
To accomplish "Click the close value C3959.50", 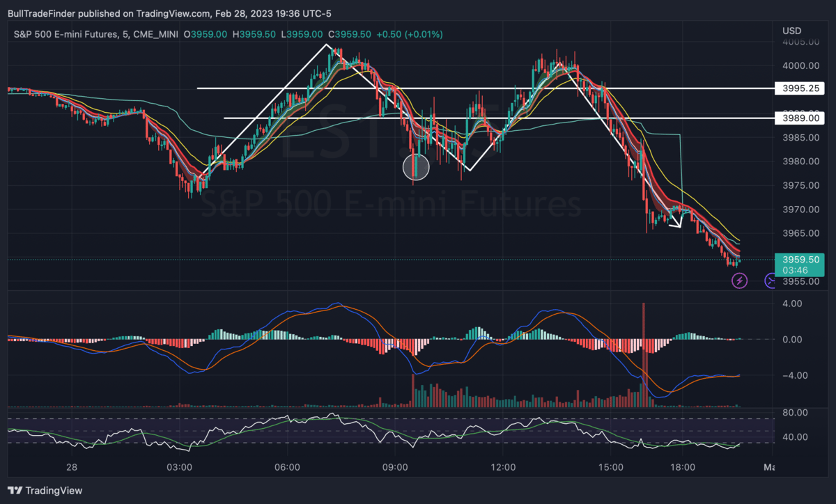I will pos(350,34).
